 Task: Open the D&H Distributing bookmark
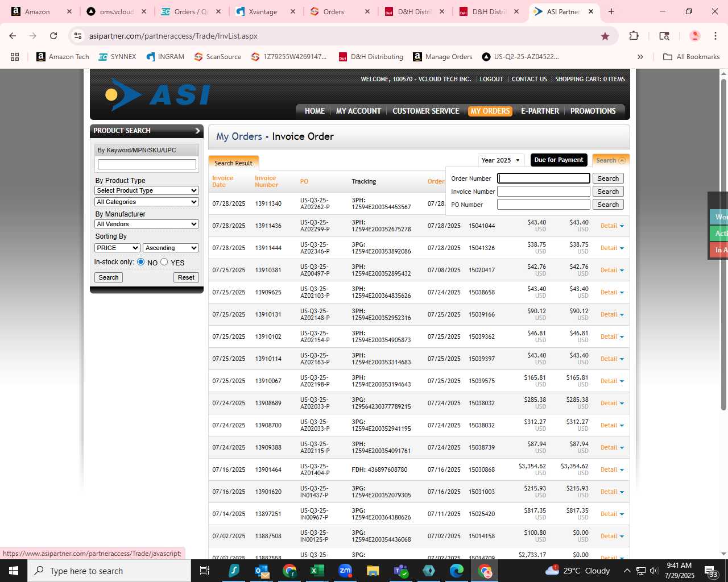pos(371,57)
